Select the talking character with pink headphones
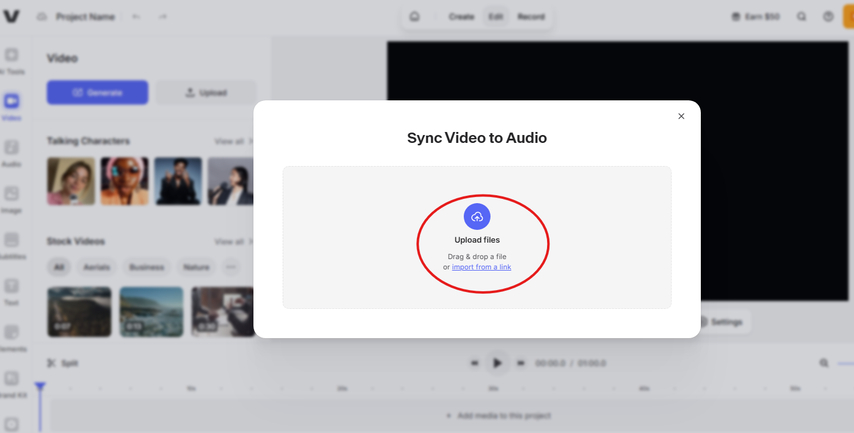Viewport: 854px width, 433px height. point(125,181)
